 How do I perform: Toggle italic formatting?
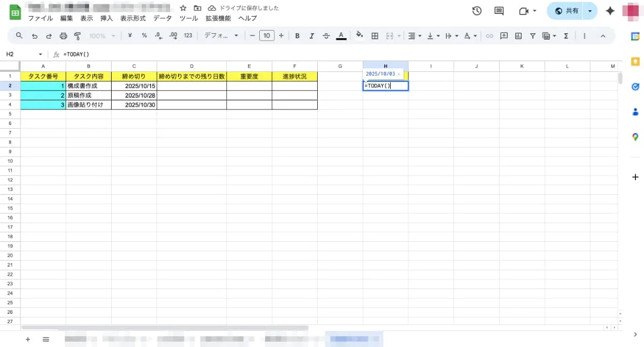(x=312, y=36)
